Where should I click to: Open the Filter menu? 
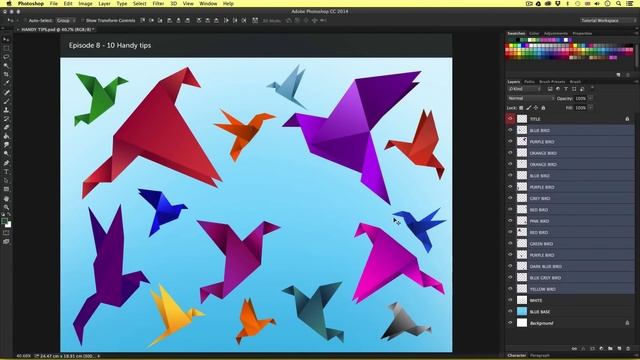point(158,3)
